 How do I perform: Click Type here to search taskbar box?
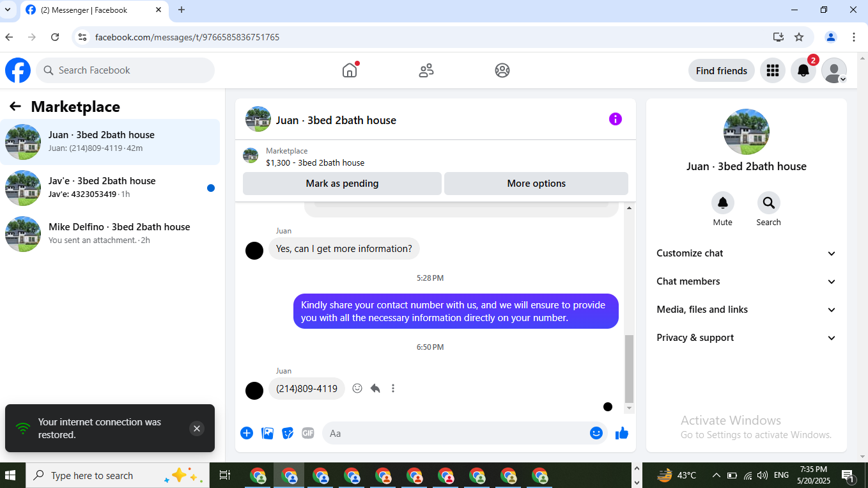118,475
